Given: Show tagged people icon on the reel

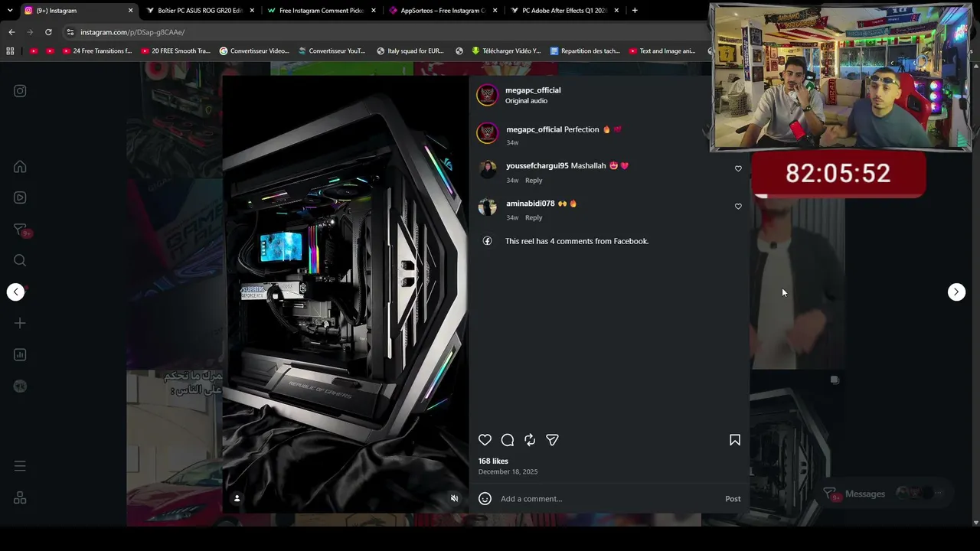Looking at the screenshot, I should 237,498.
